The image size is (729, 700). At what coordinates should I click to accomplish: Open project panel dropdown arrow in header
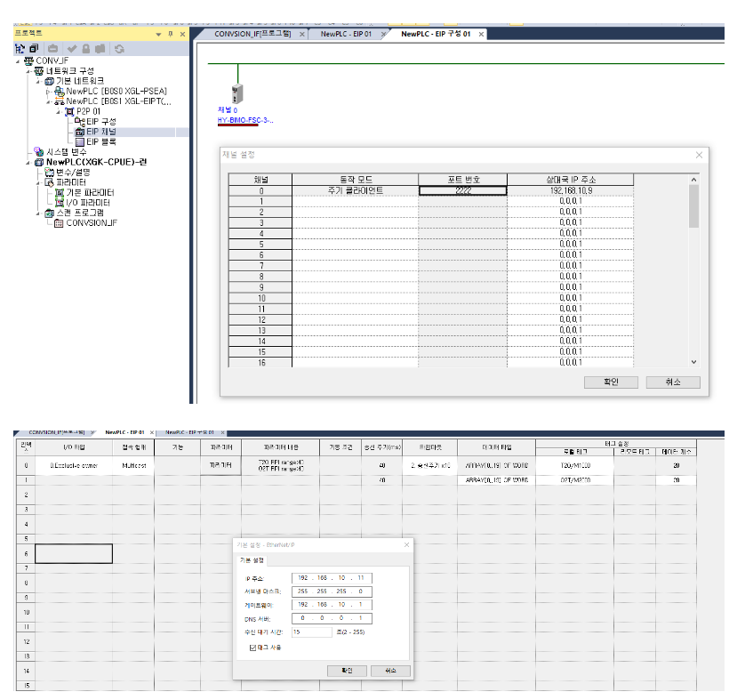159,34
